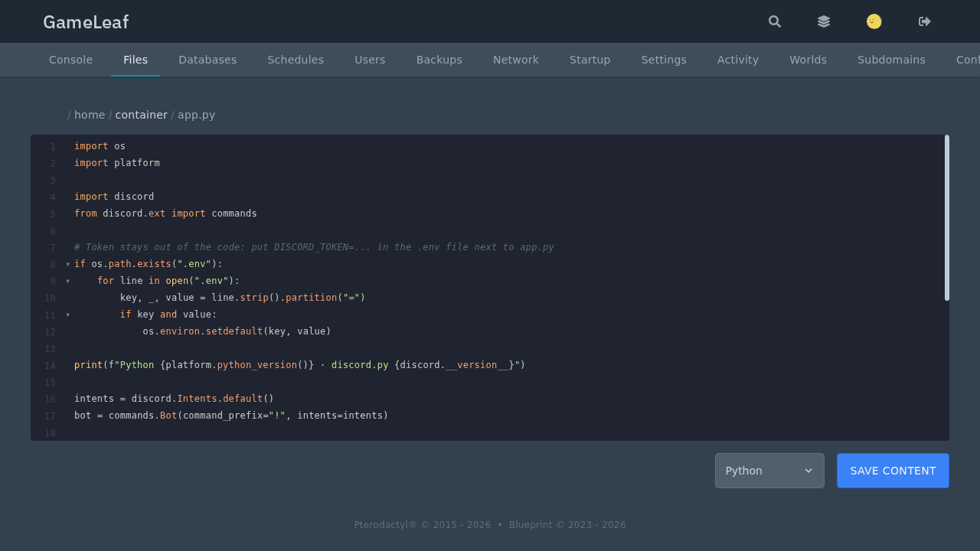Screen dimensions: 980x551
Task: Open the Network tab
Action: point(516,60)
